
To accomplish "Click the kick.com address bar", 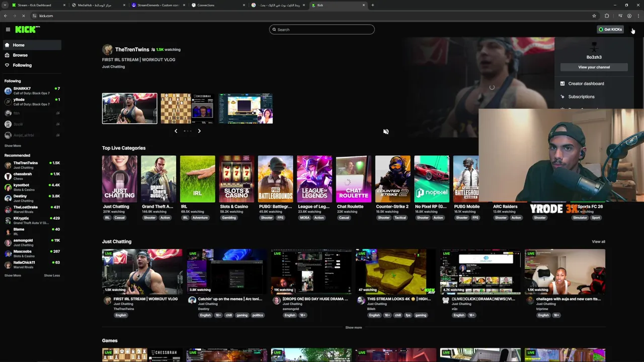I will (312, 16).
